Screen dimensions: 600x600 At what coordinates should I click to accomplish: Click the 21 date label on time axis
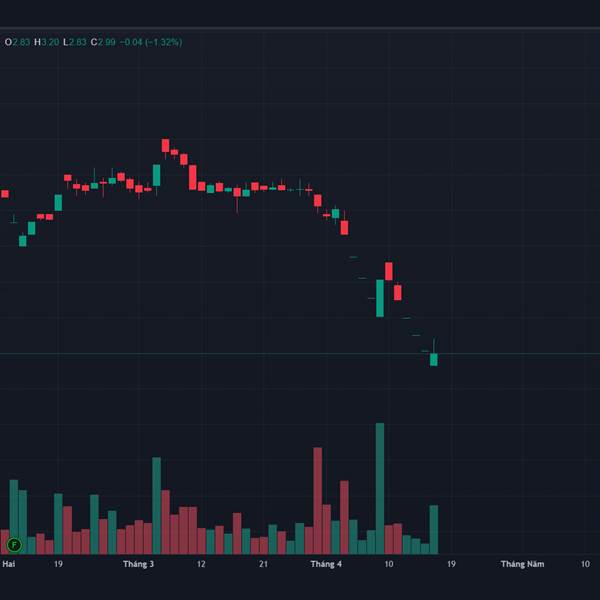click(x=263, y=564)
